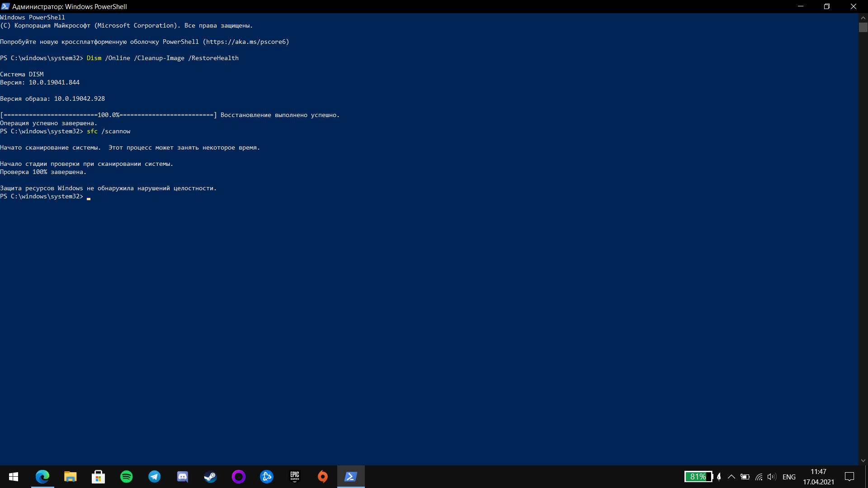Click 'Проверка 100% завершена.' text

[43, 172]
